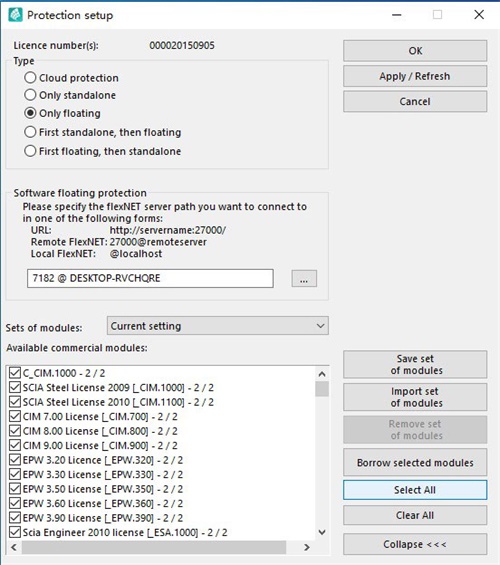This screenshot has width=500, height=565.
Task: Minimize the Protection setup window
Action: pyautogui.click(x=397, y=15)
